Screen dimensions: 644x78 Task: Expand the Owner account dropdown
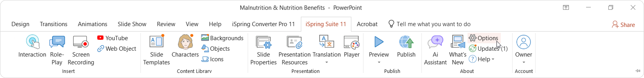click(523, 62)
